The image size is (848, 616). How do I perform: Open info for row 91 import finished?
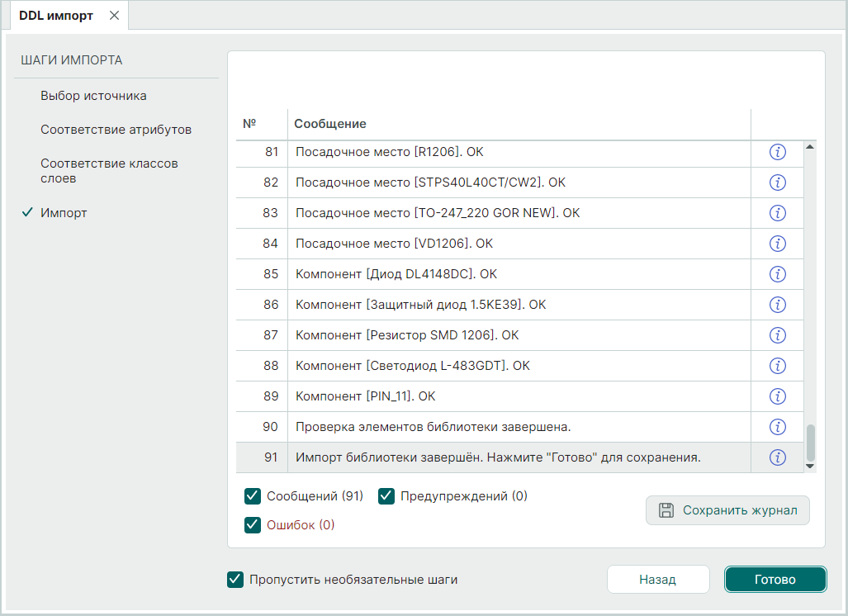tap(777, 457)
